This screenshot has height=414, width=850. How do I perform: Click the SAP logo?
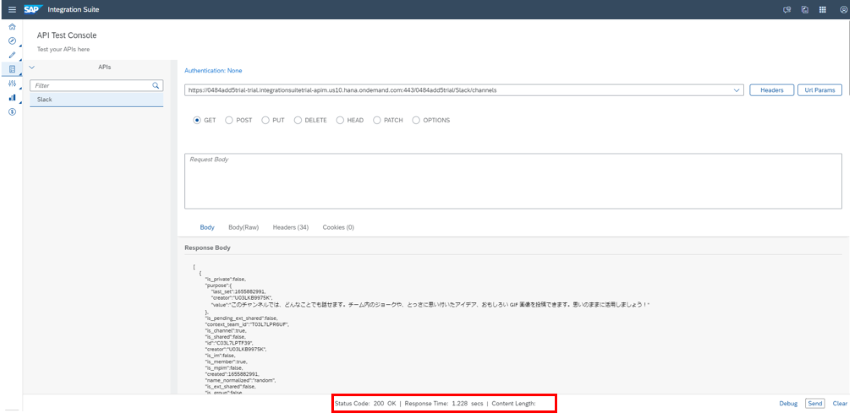pyautogui.click(x=33, y=9)
